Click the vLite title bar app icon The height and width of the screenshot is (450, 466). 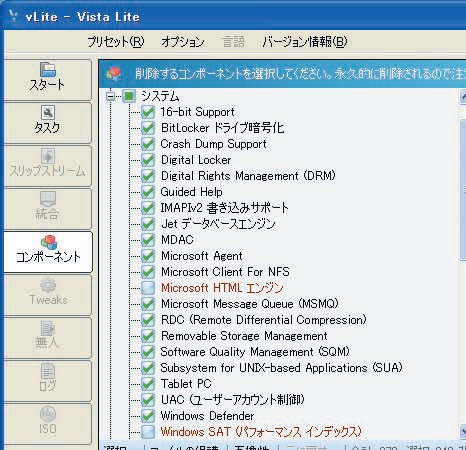click(x=12, y=16)
